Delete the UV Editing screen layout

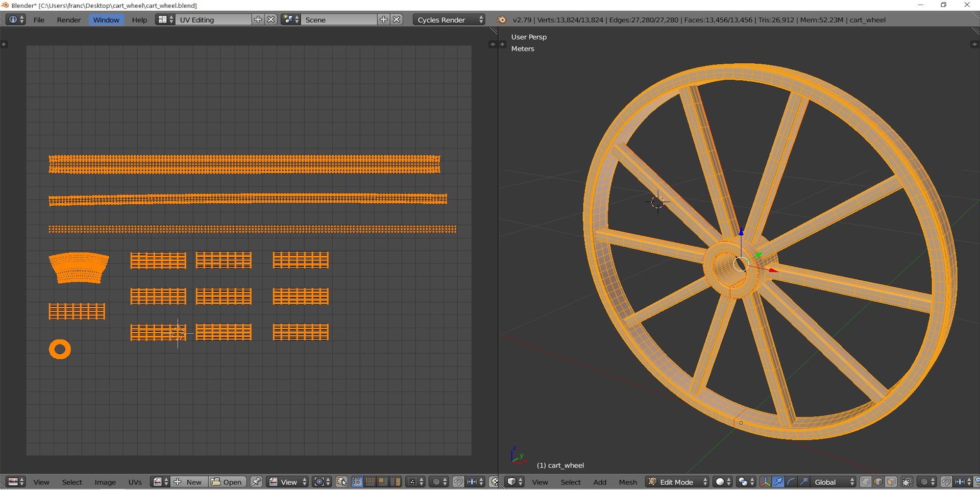(271, 19)
